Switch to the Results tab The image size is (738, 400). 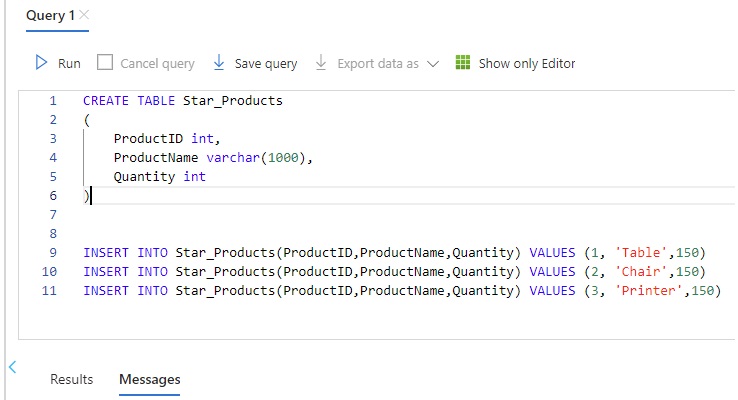[72, 379]
